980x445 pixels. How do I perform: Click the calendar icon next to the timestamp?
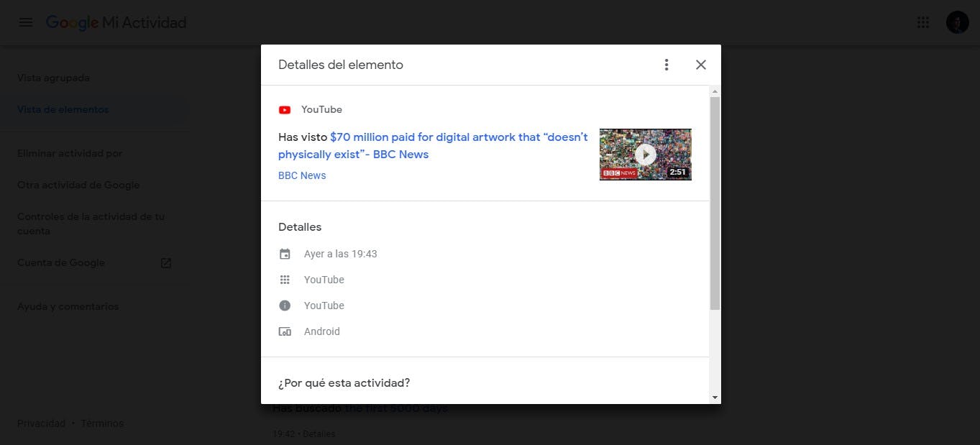[285, 254]
